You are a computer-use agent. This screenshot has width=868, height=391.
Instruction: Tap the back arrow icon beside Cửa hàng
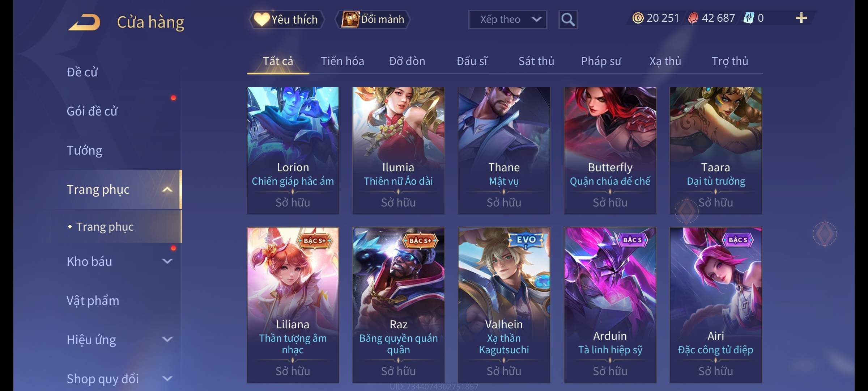[84, 22]
